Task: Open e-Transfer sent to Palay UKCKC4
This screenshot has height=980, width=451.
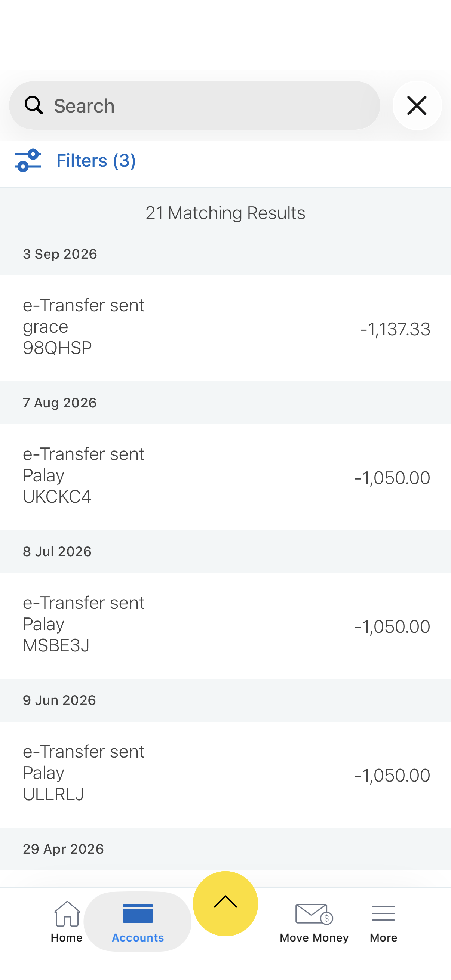Action: click(x=225, y=477)
